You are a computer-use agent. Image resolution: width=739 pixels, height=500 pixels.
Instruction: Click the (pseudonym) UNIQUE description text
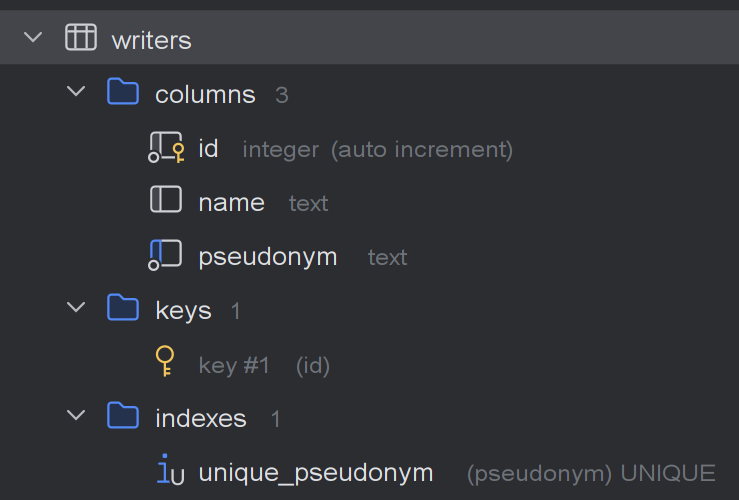point(591,474)
